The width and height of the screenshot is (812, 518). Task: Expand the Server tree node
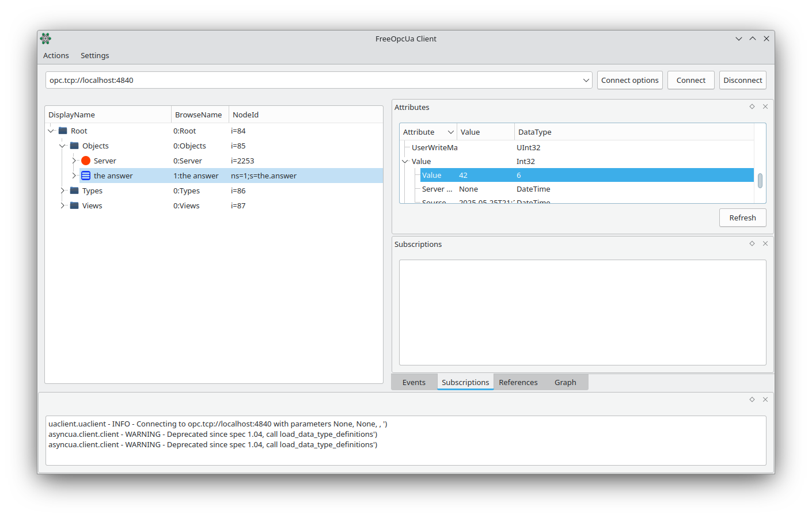pyautogui.click(x=74, y=161)
